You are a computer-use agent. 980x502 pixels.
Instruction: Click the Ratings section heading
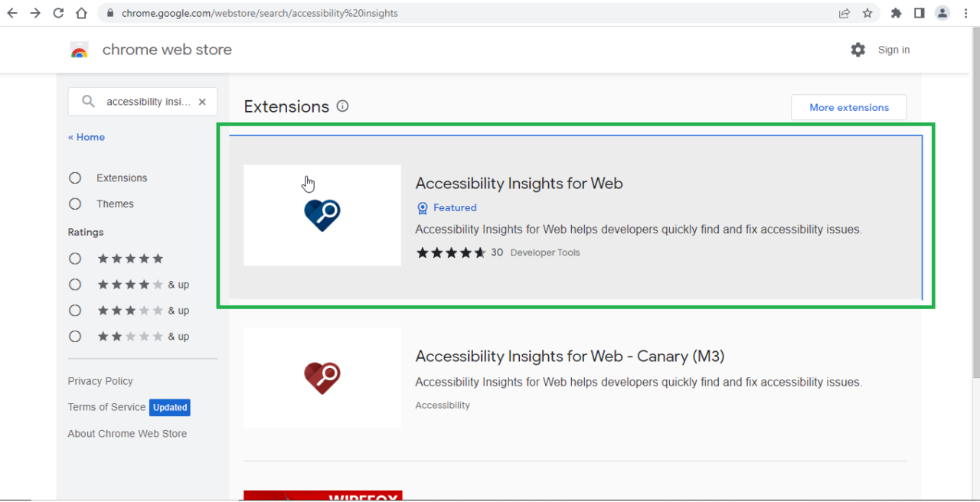coord(86,233)
